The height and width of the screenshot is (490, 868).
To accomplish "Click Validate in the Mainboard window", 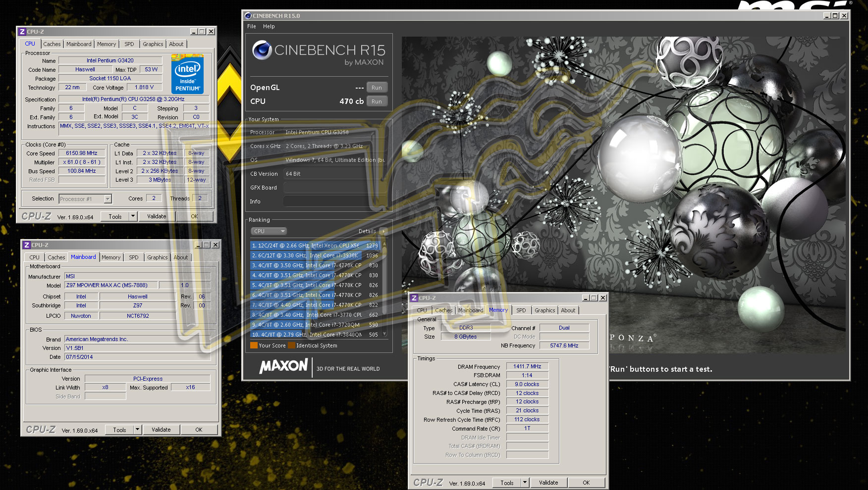I will (161, 430).
